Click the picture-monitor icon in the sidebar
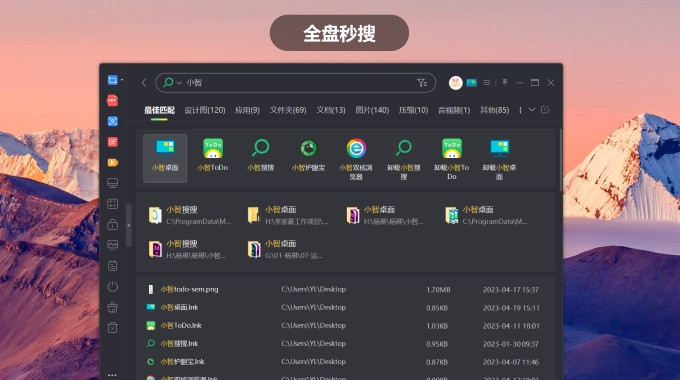 pos(112,245)
